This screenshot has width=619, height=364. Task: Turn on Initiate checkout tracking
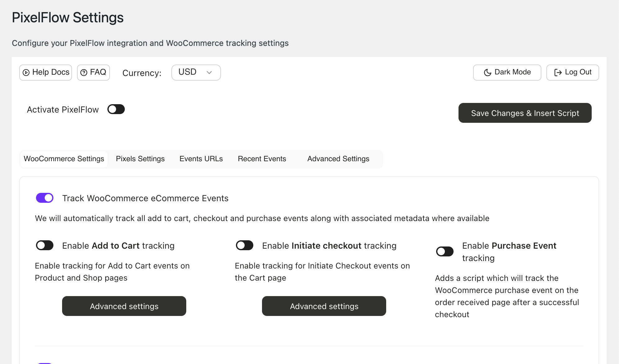[245, 245]
